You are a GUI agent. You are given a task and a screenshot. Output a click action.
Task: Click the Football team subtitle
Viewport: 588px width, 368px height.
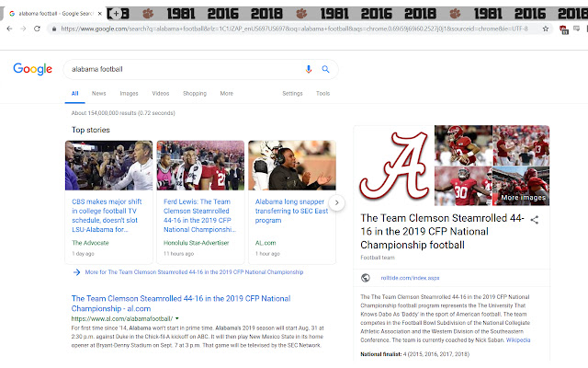point(378,258)
